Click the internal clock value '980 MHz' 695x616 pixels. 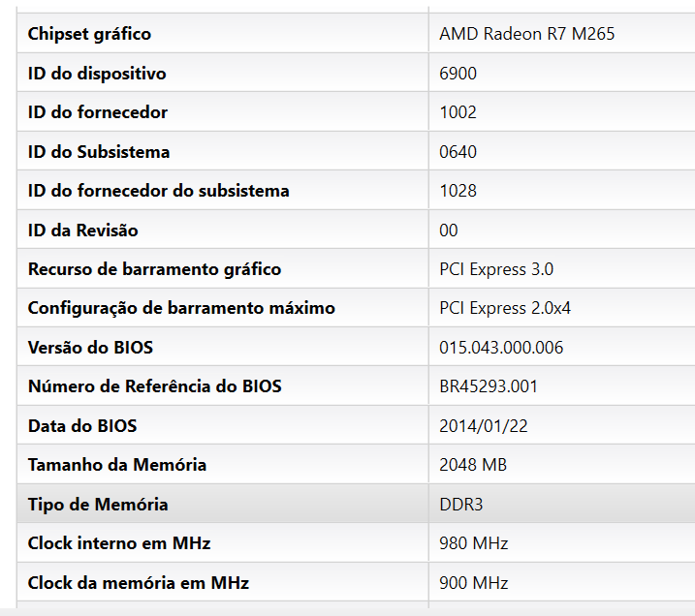pos(473,543)
